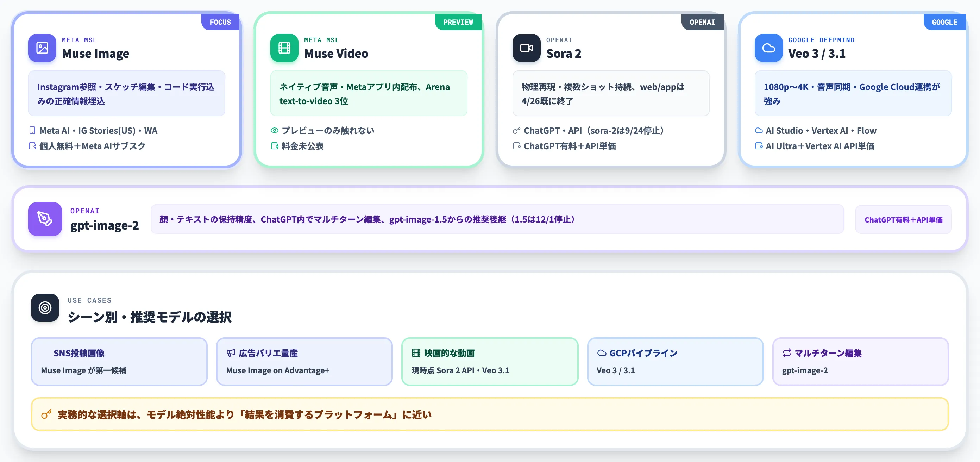Click the USE CASES label
Viewport: 980px width, 462px height.
tap(90, 300)
